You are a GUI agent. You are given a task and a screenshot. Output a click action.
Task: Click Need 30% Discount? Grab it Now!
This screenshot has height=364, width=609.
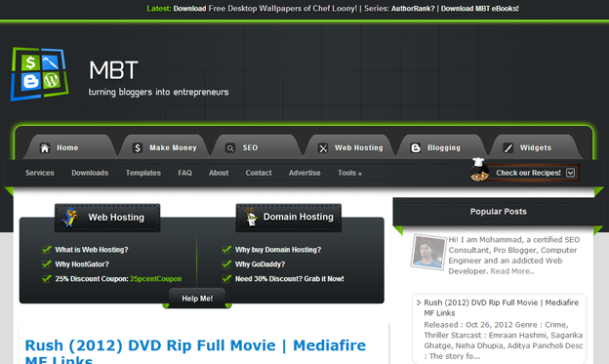coord(289,279)
